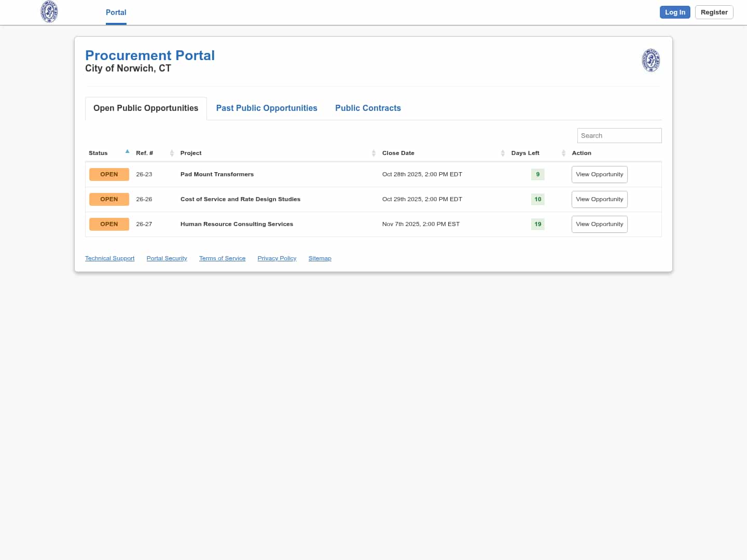The image size is (747, 560).
Task: Switch to Past Public Opportunities tab
Action: (x=267, y=108)
